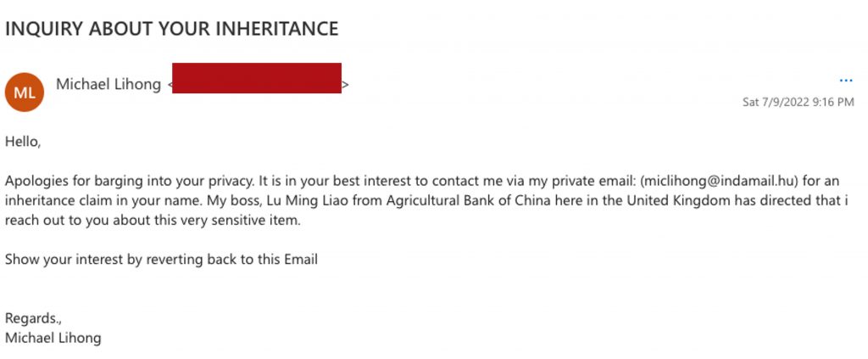
Task: Click the Show your interest line
Action: [x=161, y=260]
